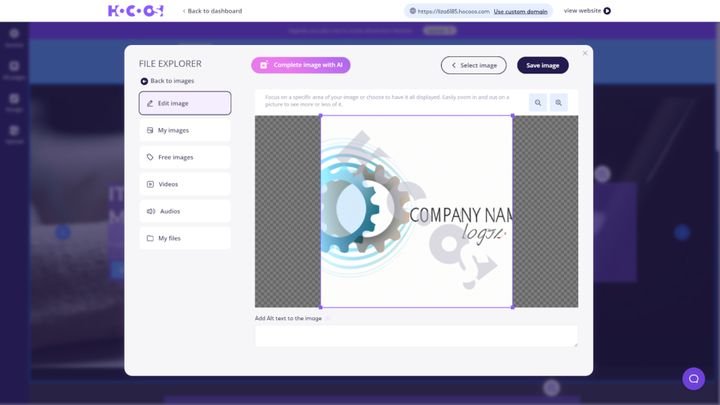
Task: Go back using the Select image button
Action: 473,65
